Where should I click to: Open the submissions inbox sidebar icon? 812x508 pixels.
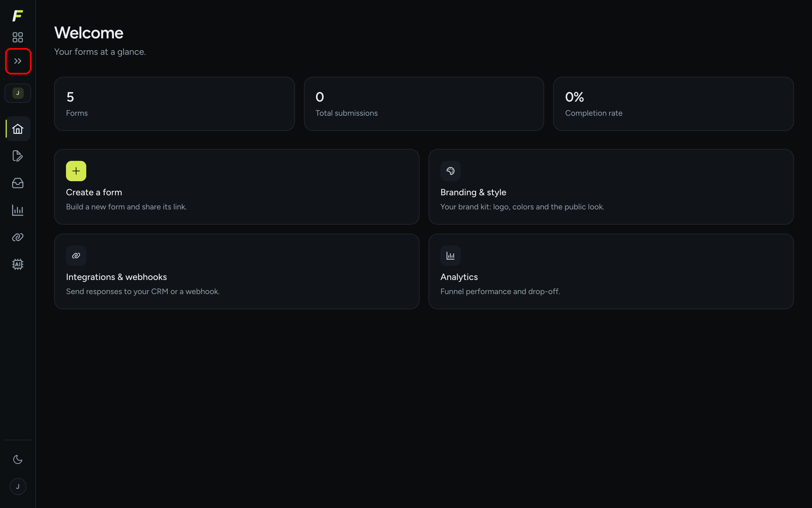[x=18, y=183]
